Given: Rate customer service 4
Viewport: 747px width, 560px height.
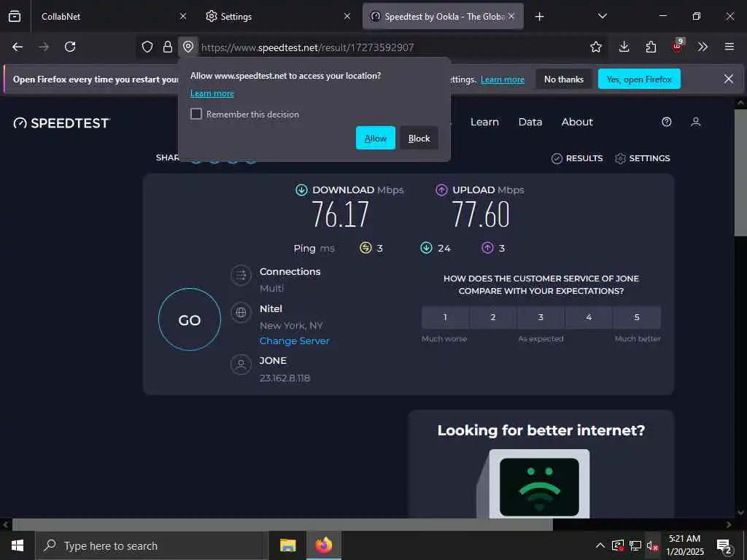Looking at the screenshot, I should (589, 317).
